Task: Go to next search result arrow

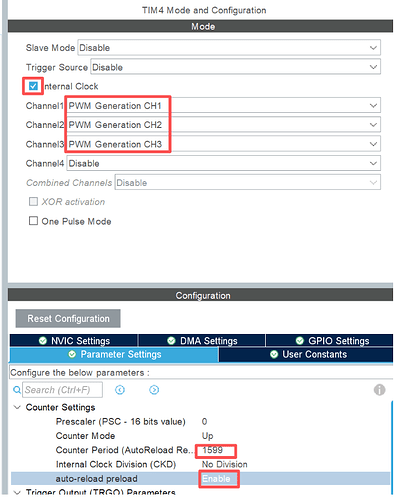Action: click(154, 390)
